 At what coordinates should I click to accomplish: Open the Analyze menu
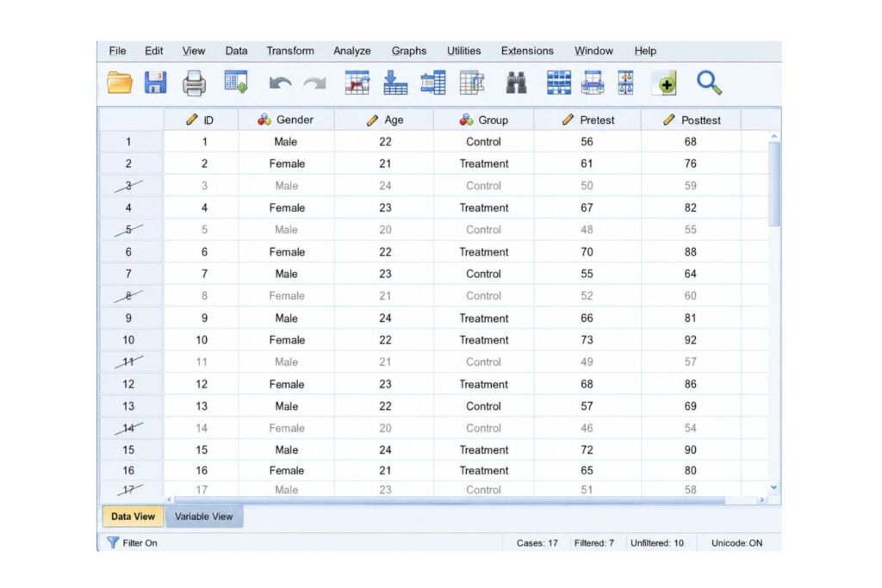[352, 51]
